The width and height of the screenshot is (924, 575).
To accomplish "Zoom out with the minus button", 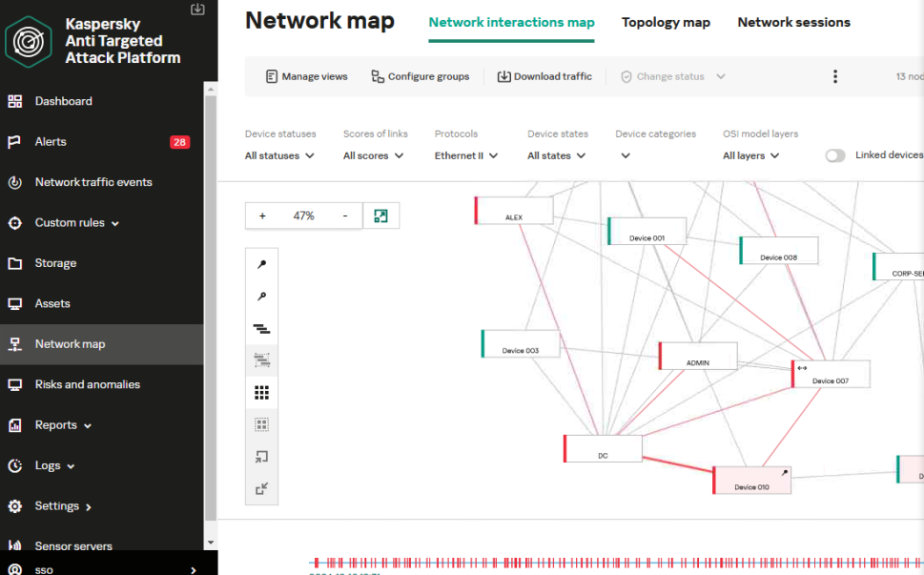I will click(x=345, y=216).
